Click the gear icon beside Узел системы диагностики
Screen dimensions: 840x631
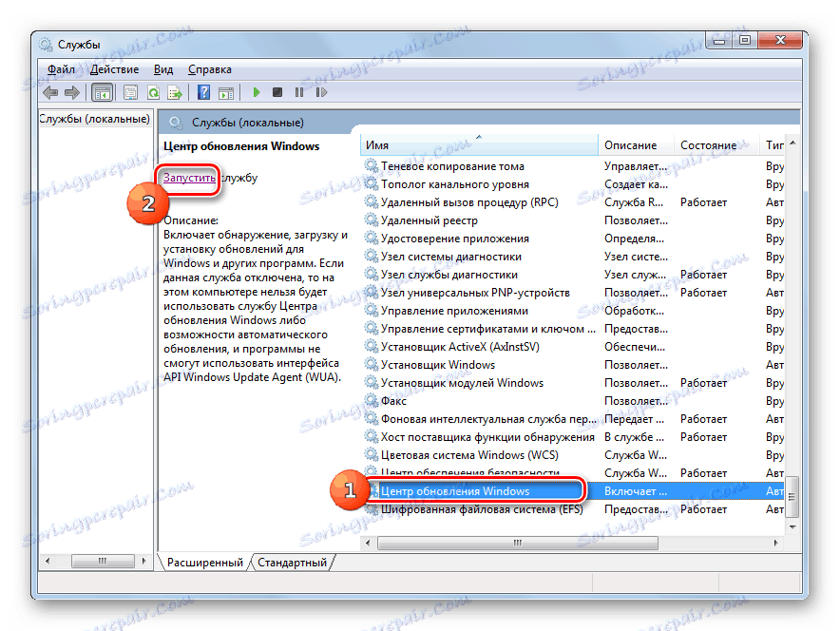tap(372, 256)
